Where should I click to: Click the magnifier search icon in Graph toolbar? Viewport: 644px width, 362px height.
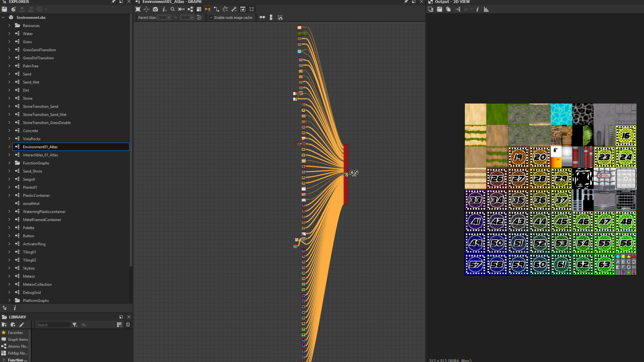[172, 9]
